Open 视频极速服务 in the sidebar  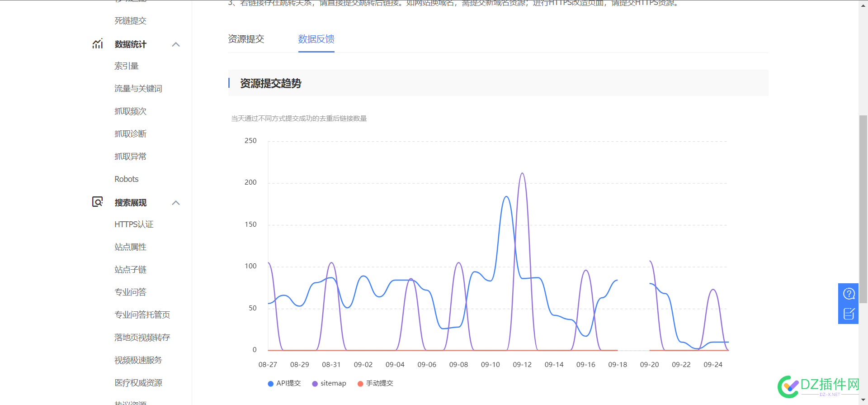(x=138, y=360)
